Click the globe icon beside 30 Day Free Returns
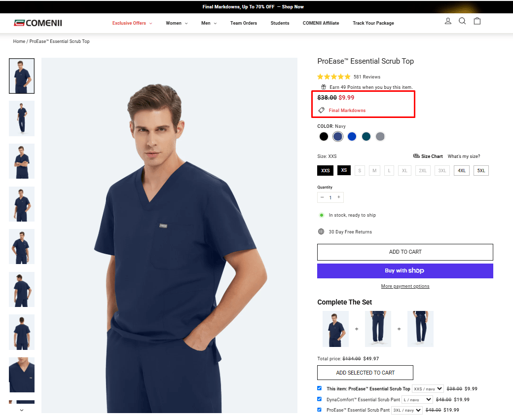This screenshot has width=513, height=420. [x=320, y=231]
